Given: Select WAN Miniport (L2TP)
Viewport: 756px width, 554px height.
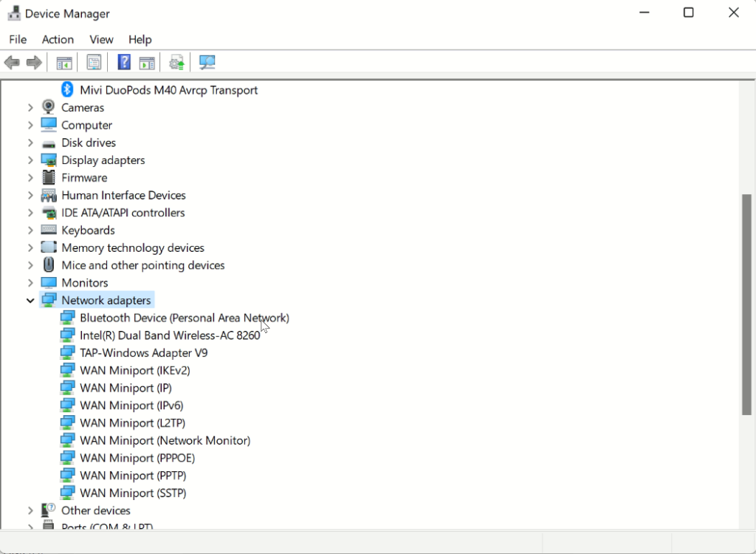Looking at the screenshot, I should pos(133,423).
